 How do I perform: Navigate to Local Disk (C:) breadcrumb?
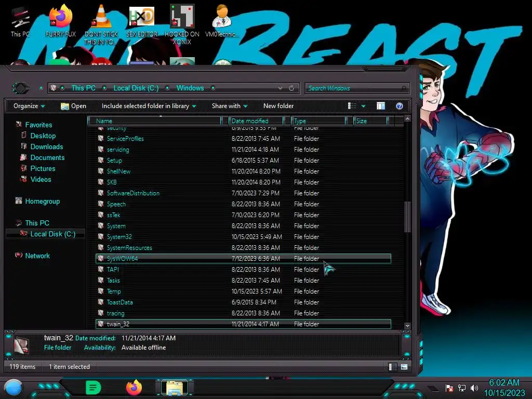(136, 88)
